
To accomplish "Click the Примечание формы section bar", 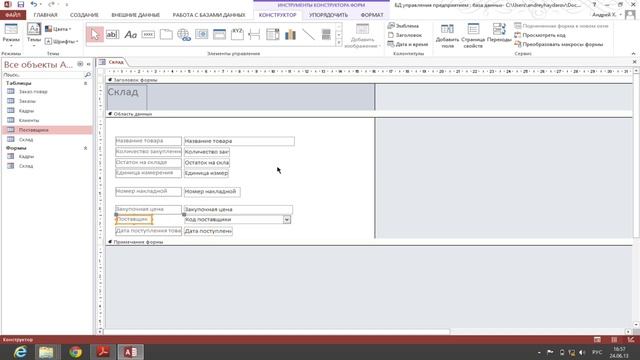I will tap(369, 242).
